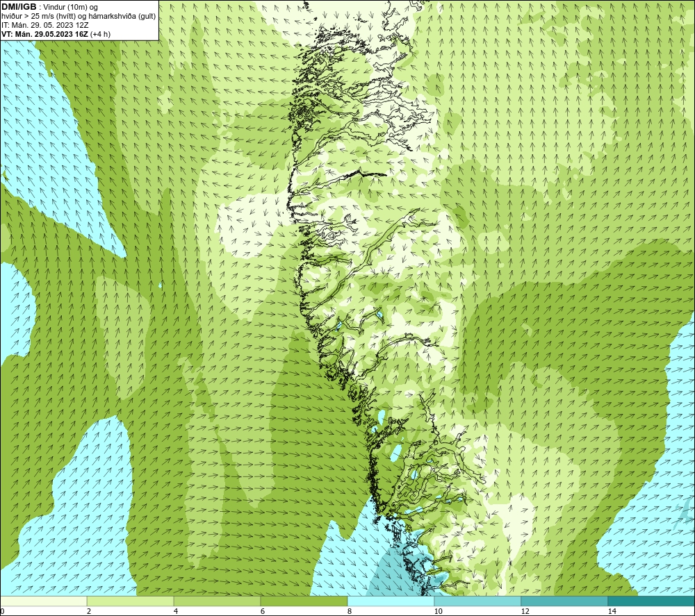The height and width of the screenshot is (616, 695).
Task: Click the '6' label on the color scale
Action: (x=263, y=612)
